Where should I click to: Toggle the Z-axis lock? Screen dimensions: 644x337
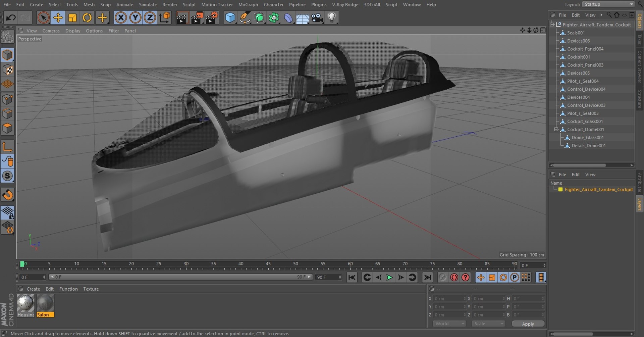point(150,17)
